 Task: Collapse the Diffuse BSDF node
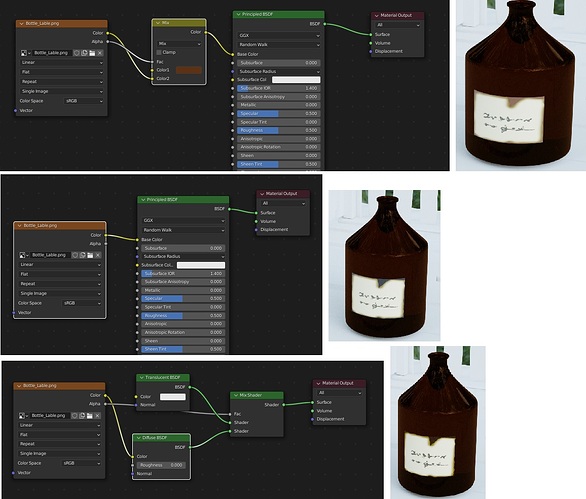click(138, 438)
